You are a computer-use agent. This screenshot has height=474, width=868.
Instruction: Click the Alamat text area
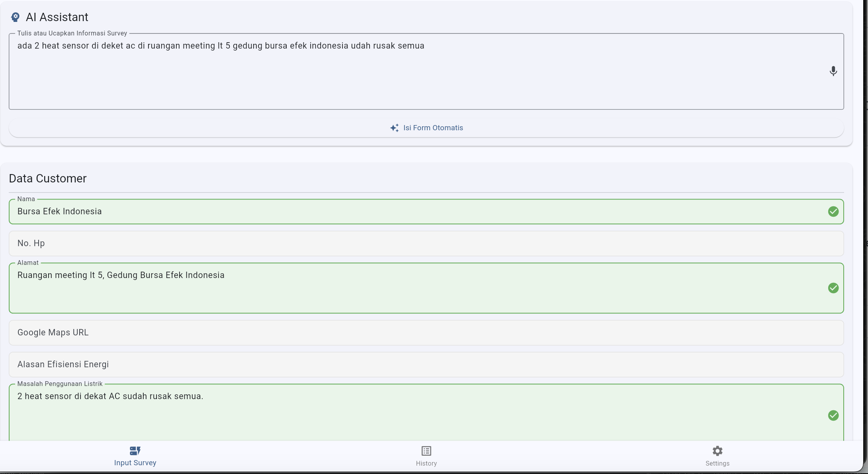[426, 288]
